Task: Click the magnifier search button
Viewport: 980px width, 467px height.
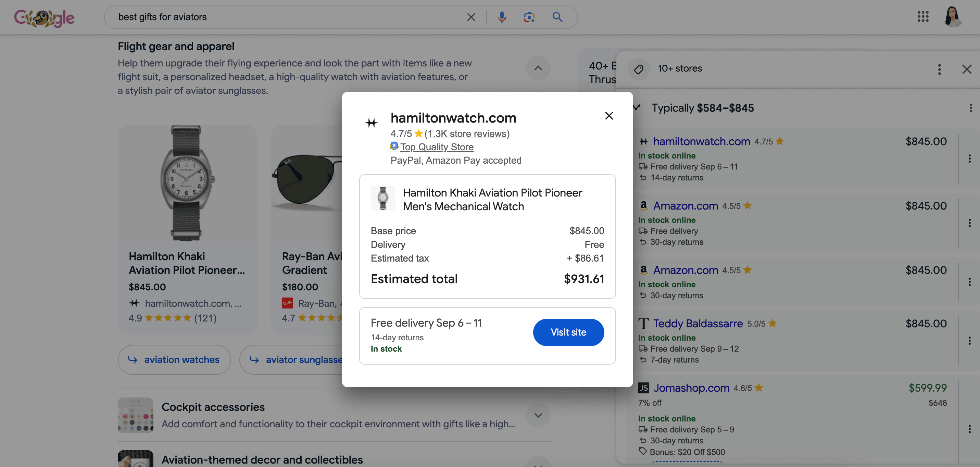Action: (557, 17)
